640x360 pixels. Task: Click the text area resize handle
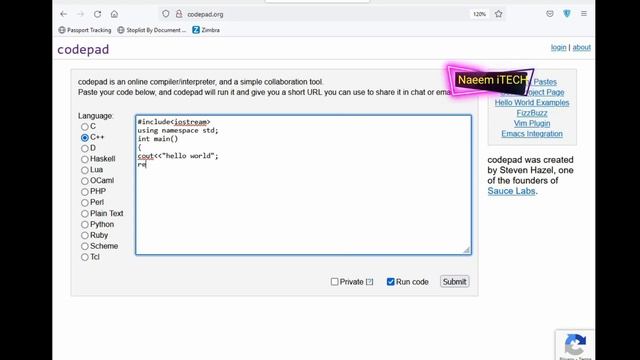click(467, 250)
